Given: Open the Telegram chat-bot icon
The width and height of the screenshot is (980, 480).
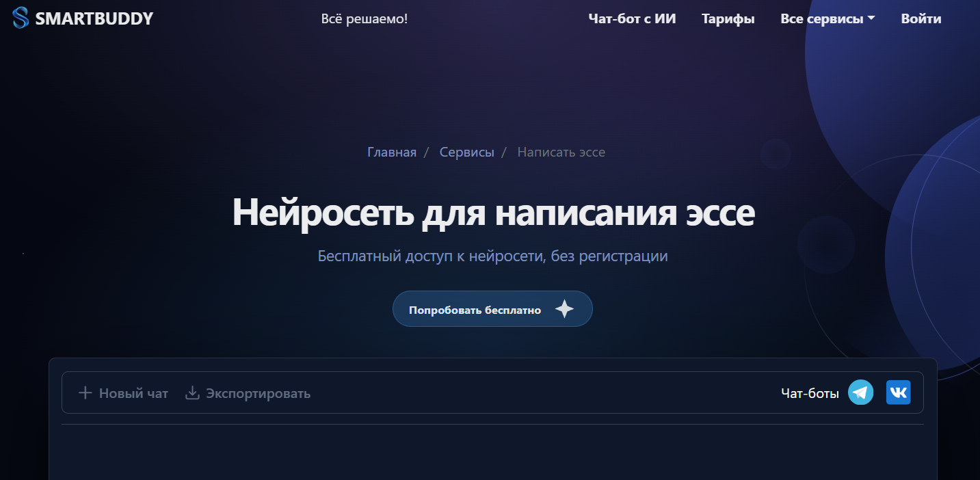Looking at the screenshot, I should 861,392.
